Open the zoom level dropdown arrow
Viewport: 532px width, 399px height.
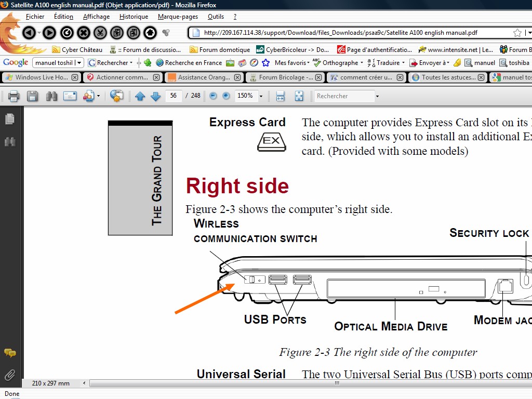tap(261, 96)
